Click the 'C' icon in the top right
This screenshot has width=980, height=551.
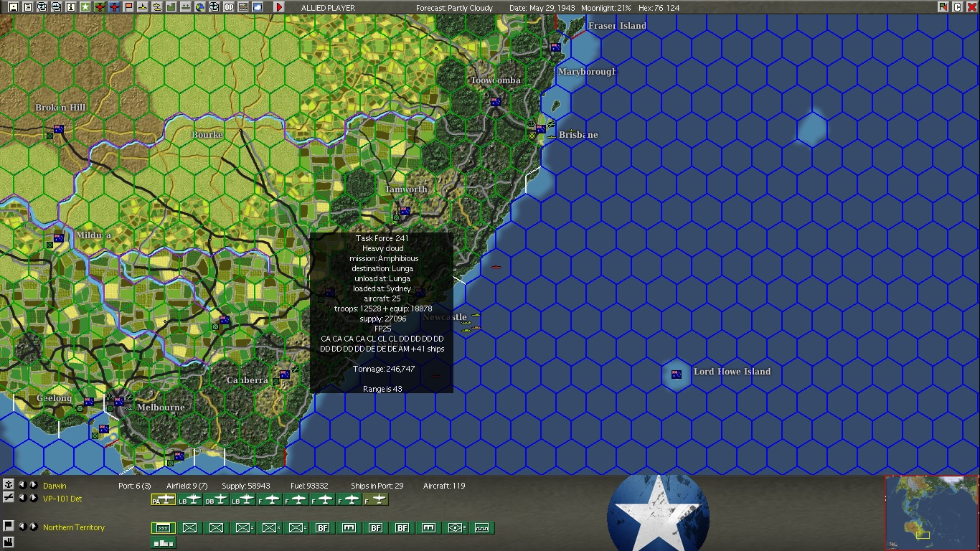click(x=957, y=7)
